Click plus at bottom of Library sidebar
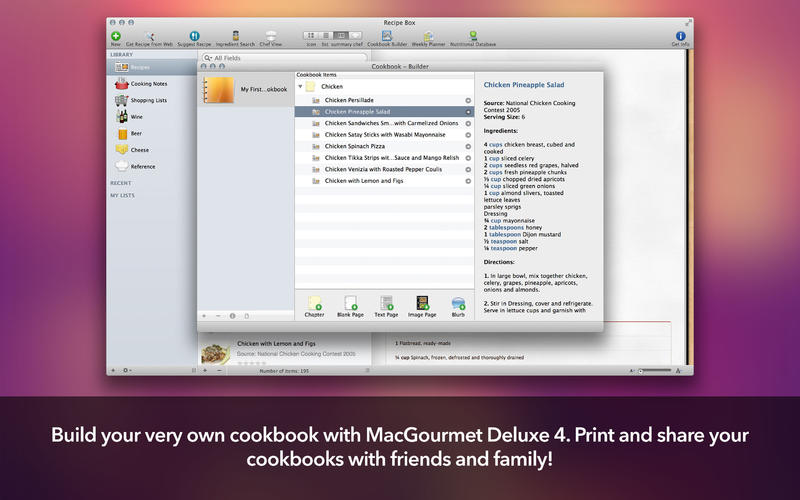The height and width of the screenshot is (500, 800). tap(113, 370)
